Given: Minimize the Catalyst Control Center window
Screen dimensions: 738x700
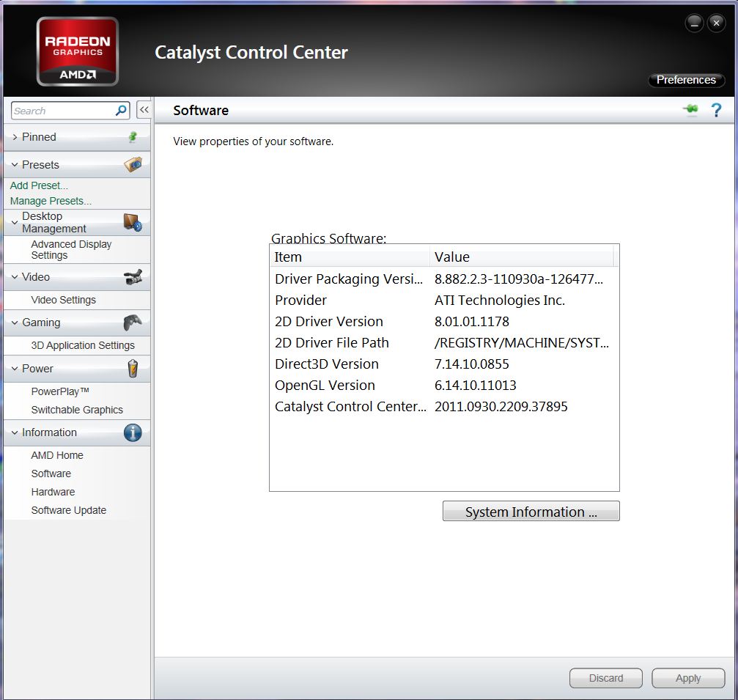Looking at the screenshot, I should [x=694, y=23].
